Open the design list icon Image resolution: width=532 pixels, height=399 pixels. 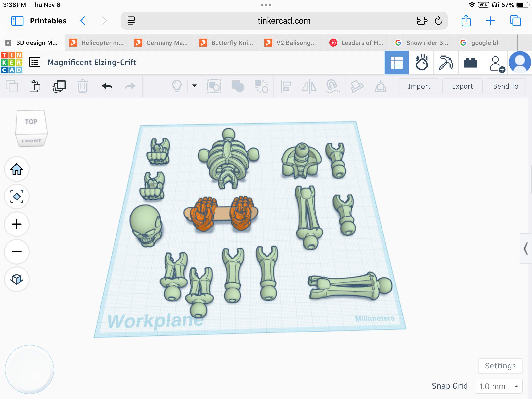(35, 62)
